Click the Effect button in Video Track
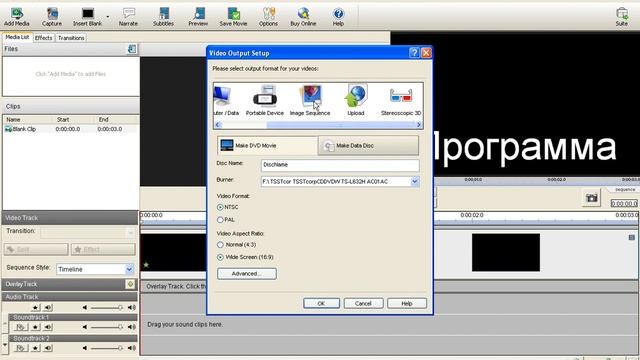Screen dimensions: 640x360 (103, 249)
